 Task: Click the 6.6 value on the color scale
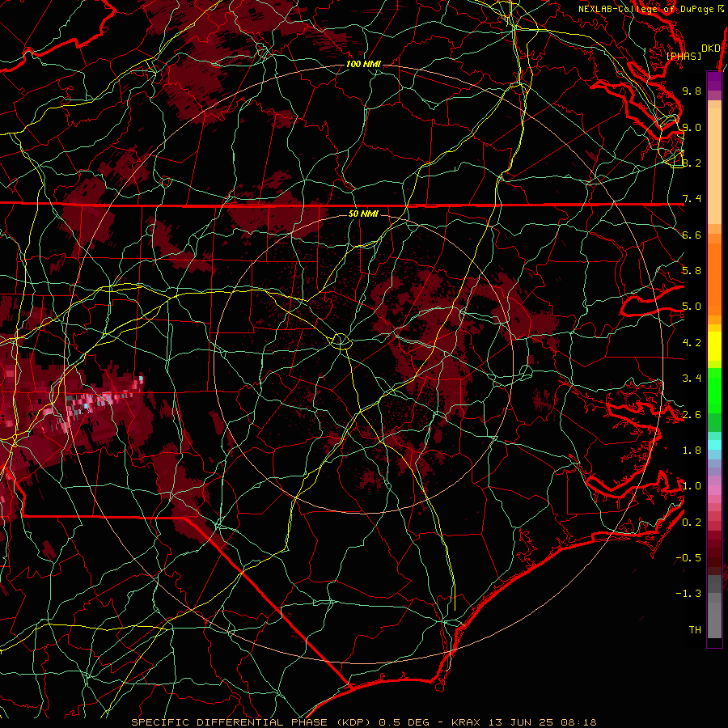692,235
